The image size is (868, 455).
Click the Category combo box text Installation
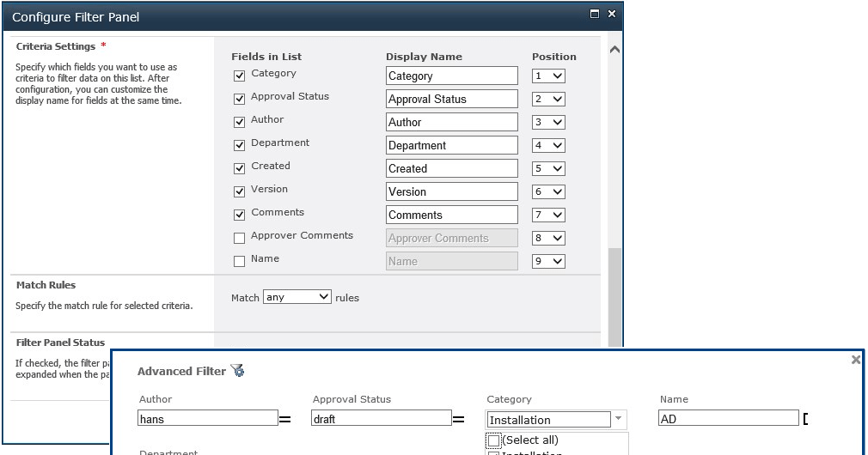pyautogui.click(x=548, y=420)
